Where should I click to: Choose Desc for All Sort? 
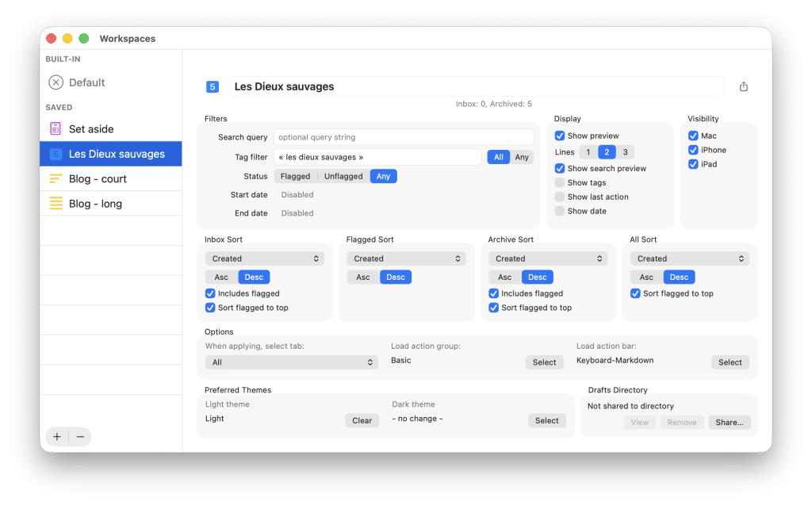pyautogui.click(x=679, y=277)
